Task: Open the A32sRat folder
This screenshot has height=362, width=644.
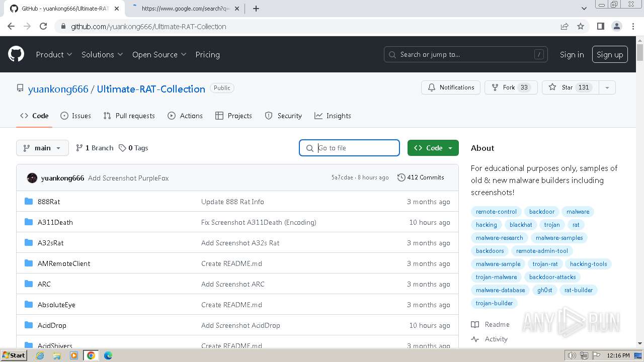Action: click(x=51, y=243)
